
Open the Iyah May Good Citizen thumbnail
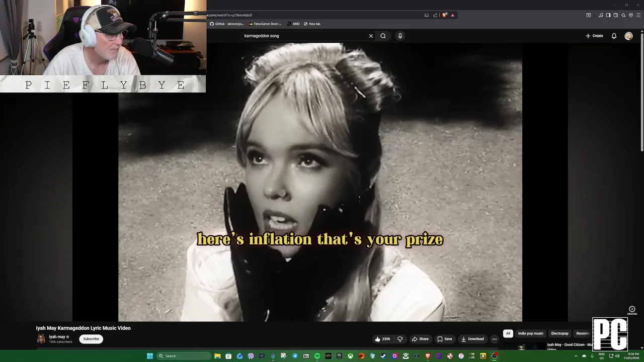click(x=523, y=347)
